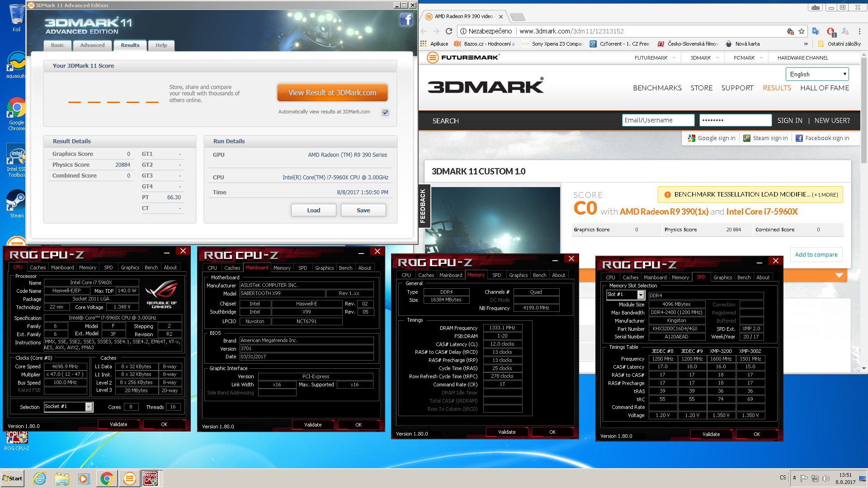This screenshot has width=868, height=488.
Task: Click the Futuremark logo on the website
Action: click(463, 57)
